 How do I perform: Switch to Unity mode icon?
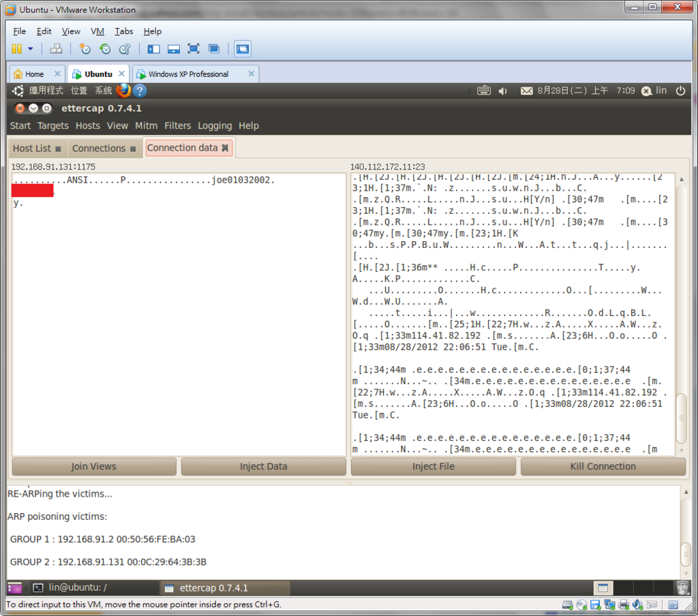(214, 49)
